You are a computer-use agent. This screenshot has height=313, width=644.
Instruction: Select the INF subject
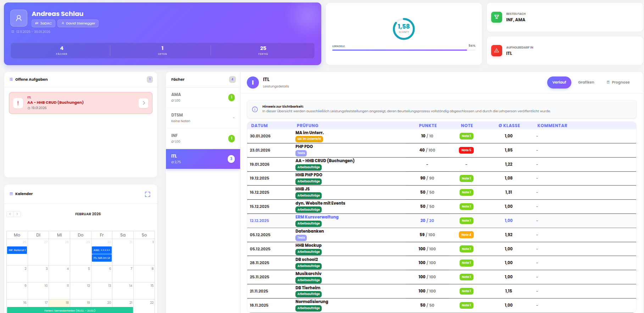click(x=203, y=138)
